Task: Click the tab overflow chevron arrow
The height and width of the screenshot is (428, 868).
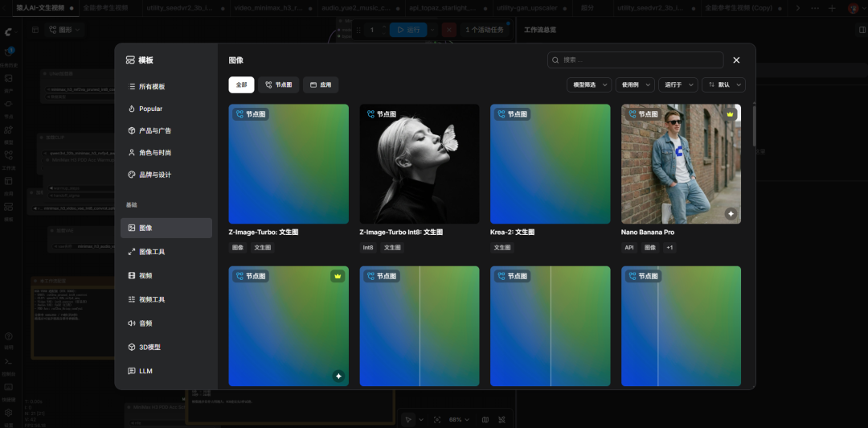Action: [798, 8]
